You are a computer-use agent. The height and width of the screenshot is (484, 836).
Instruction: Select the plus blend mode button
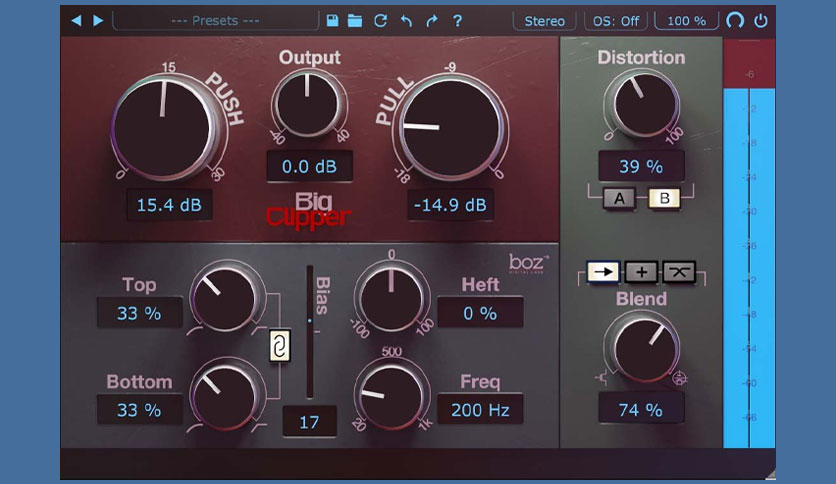(x=641, y=272)
